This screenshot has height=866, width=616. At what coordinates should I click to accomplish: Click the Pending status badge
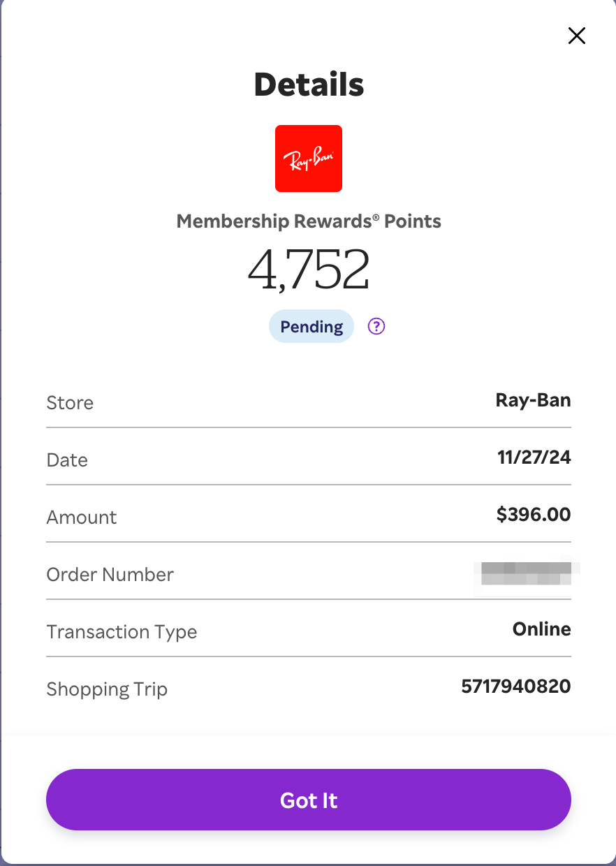(311, 327)
